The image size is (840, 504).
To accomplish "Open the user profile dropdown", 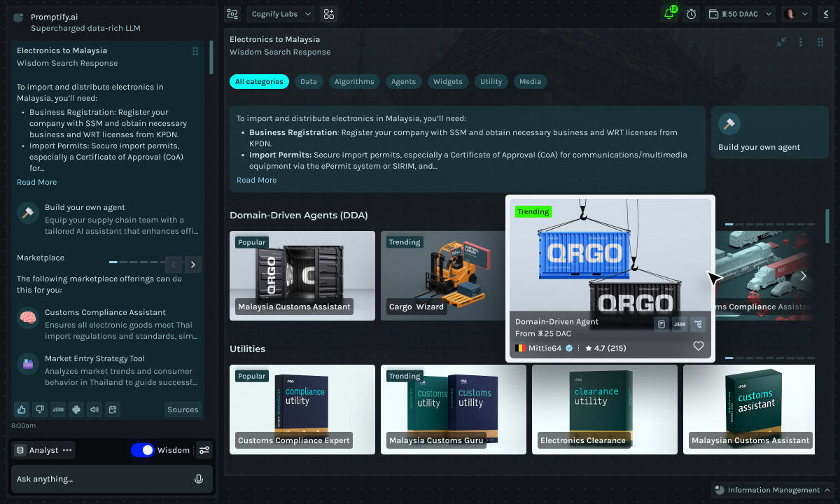I will [x=797, y=13].
